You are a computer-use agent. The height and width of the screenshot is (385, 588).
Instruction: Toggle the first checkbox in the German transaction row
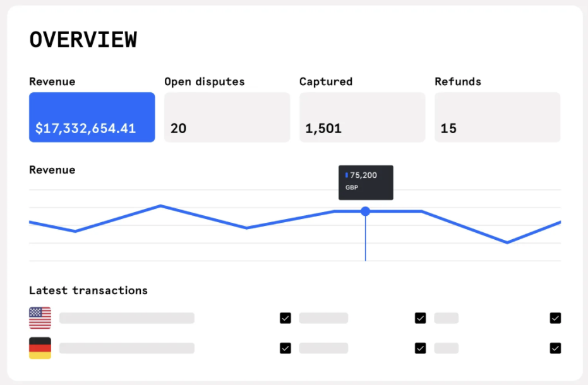285,348
